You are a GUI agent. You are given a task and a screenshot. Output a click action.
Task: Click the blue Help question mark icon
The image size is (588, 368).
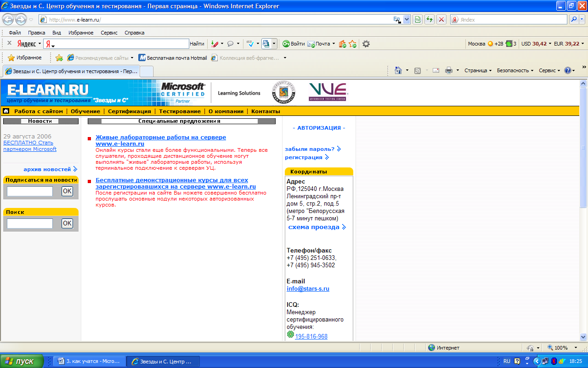(x=568, y=70)
